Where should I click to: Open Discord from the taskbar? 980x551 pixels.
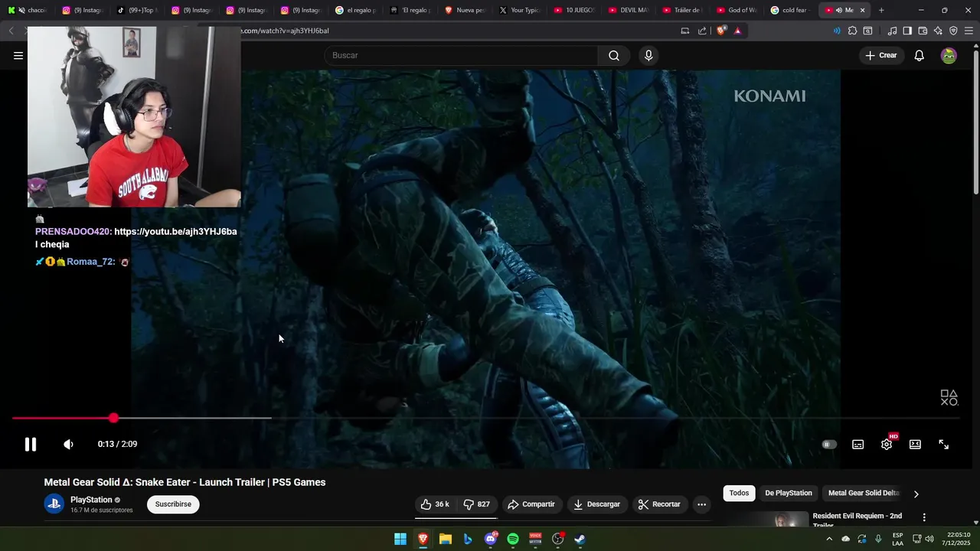[x=491, y=539]
